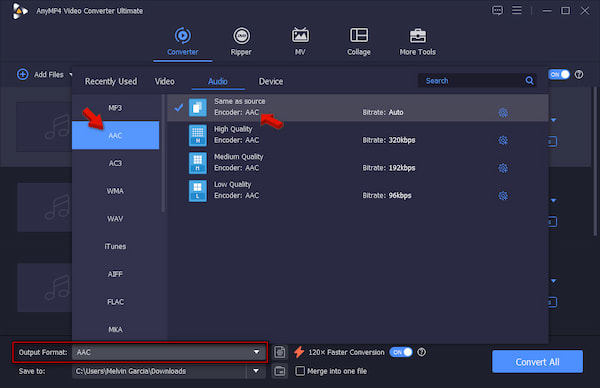Switch to the Audio tab

[218, 81]
